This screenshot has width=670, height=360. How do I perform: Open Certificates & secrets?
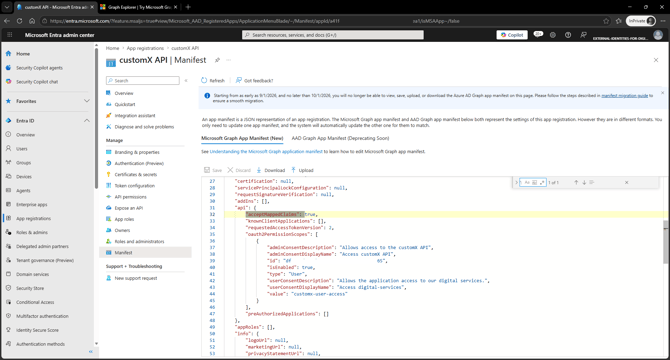pyautogui.click(x=135, y=174)
